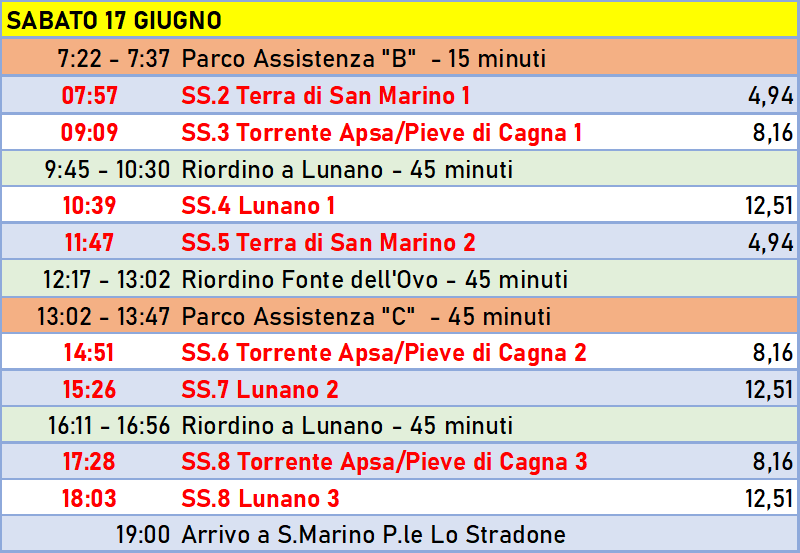This screenshot has width=800, height=553.
Task: Click SS.6 Torrente Apsa/Pieve di Cagna 2
Action: click(x=384, y=353)
